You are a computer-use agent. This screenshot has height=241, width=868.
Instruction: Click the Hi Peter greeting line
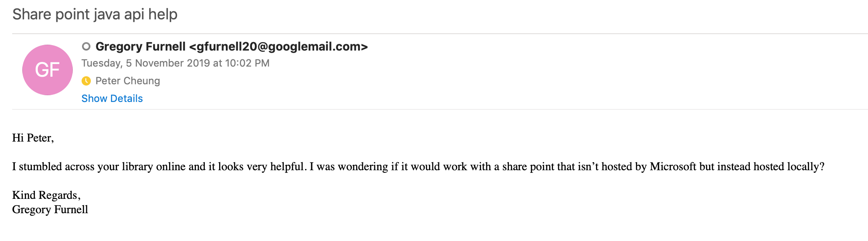(x=33, y=138)
